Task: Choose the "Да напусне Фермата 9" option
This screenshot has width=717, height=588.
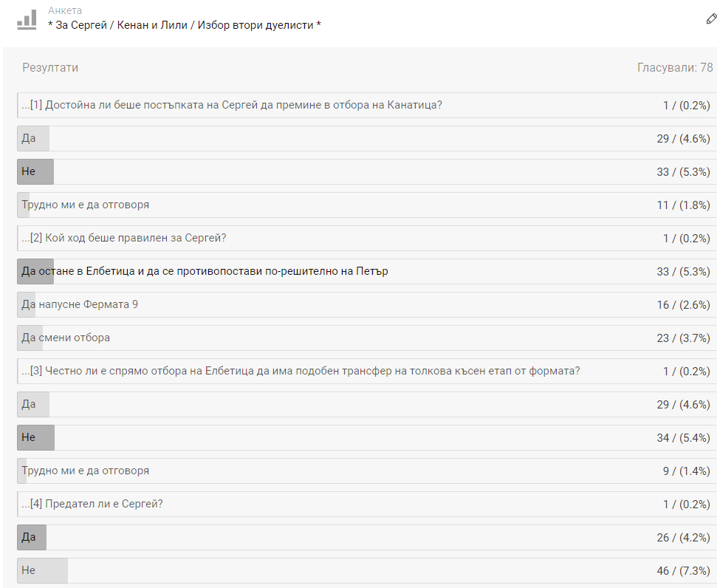Action: (80, 304)
